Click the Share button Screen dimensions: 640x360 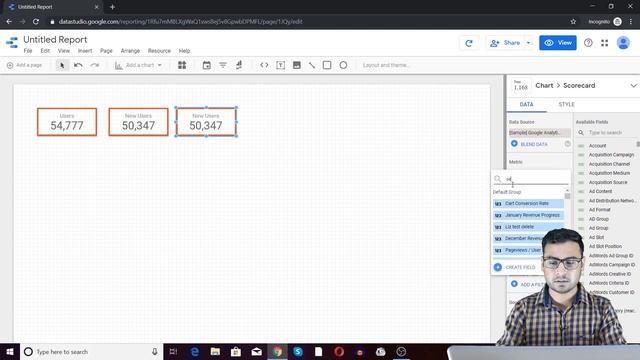tap(506, 43)
